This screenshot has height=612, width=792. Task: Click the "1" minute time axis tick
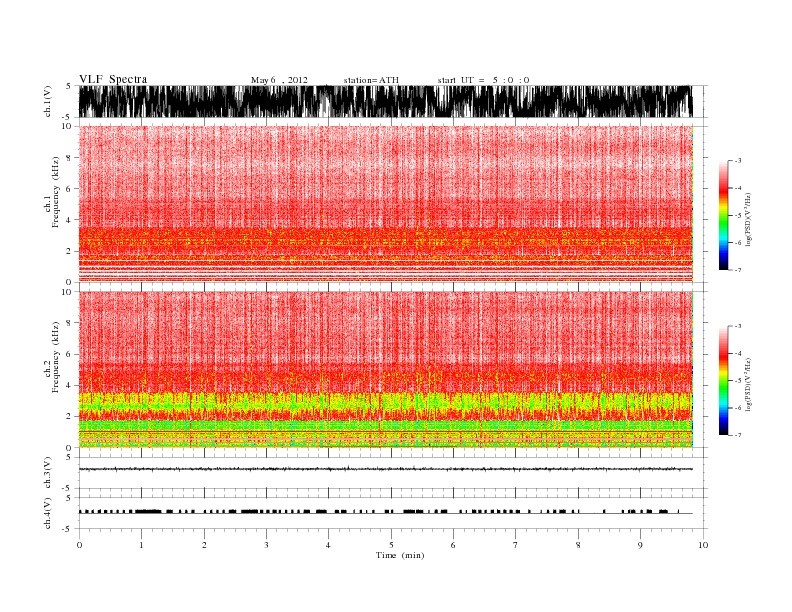coord(141,545)
